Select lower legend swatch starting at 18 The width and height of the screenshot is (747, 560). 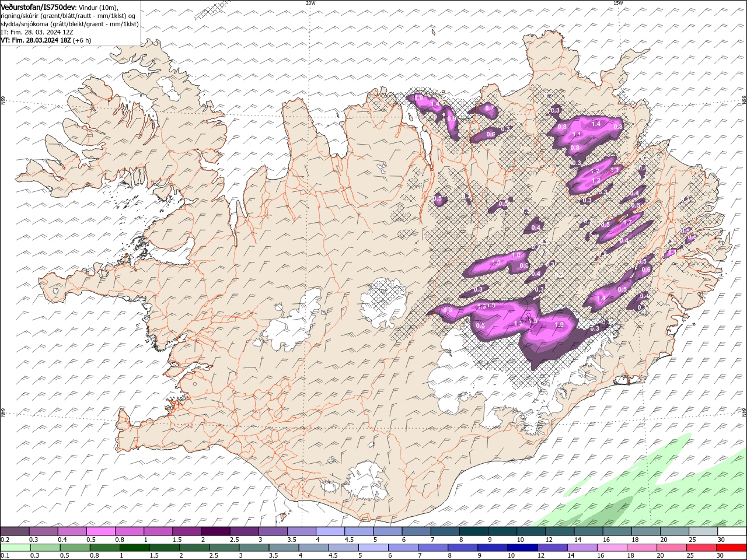[x=643, y=548]
